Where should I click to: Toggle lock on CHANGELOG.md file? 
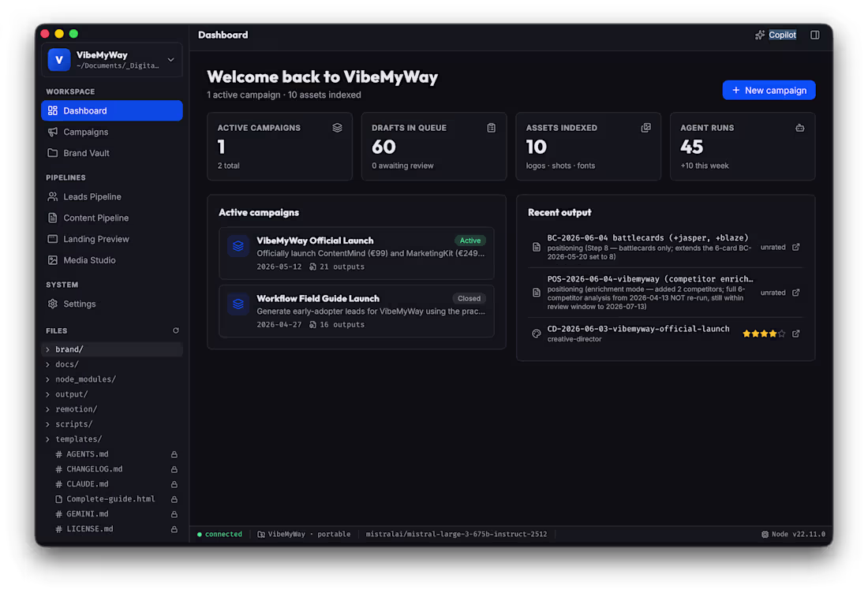(174, 469)
